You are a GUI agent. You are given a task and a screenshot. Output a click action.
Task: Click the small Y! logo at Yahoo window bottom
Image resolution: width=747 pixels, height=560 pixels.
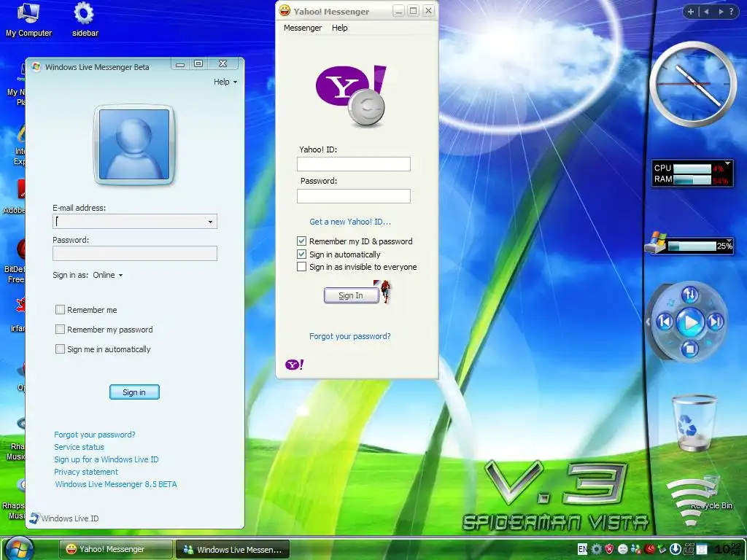coord(294,365)
